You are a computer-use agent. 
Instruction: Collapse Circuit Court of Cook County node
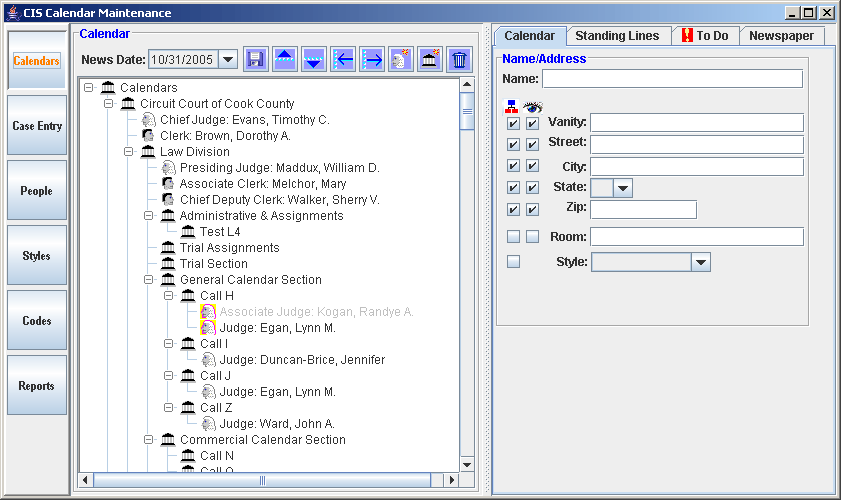(x=108, y=104)
